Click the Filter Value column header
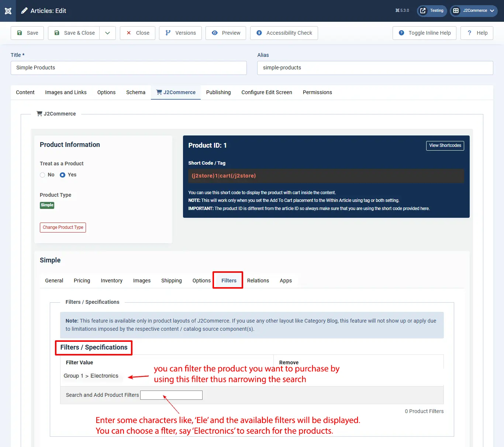The image size is (504, 447). 79,362
